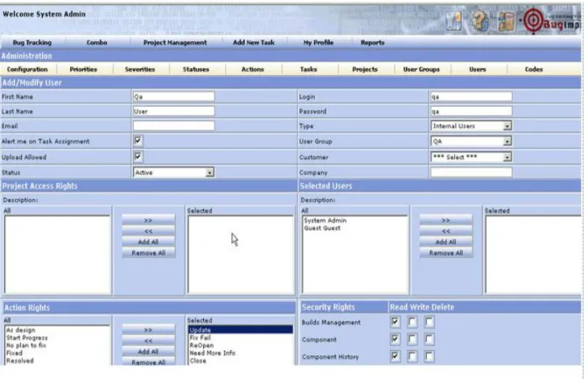Click Add All in Project Access Rights
588x379 pixels.
[148, 242]
